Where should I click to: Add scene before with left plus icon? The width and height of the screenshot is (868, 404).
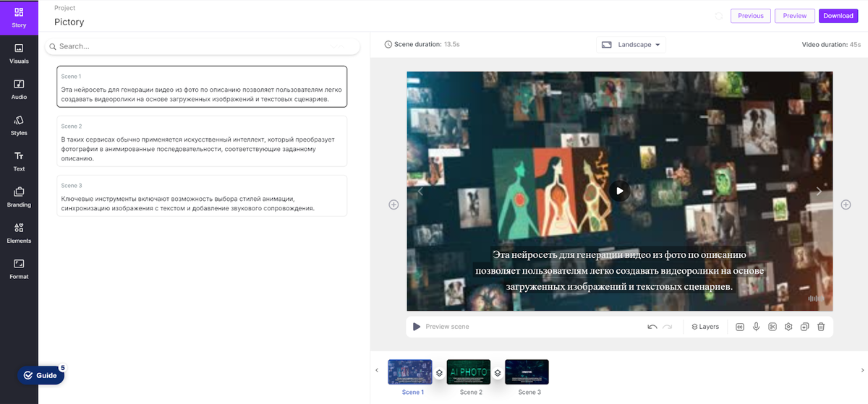point(393,205)
